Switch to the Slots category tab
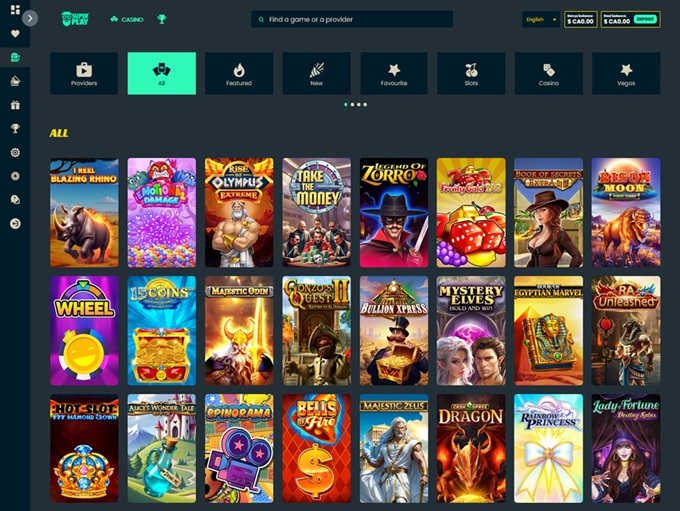 [471, 73]
